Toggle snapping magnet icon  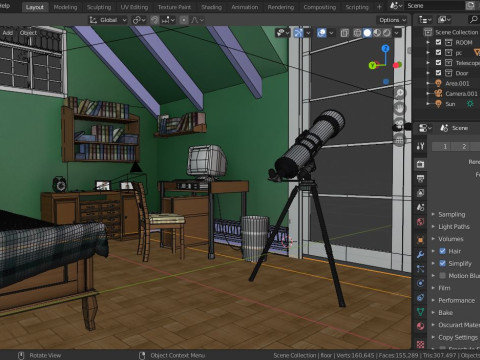(154, 20)
